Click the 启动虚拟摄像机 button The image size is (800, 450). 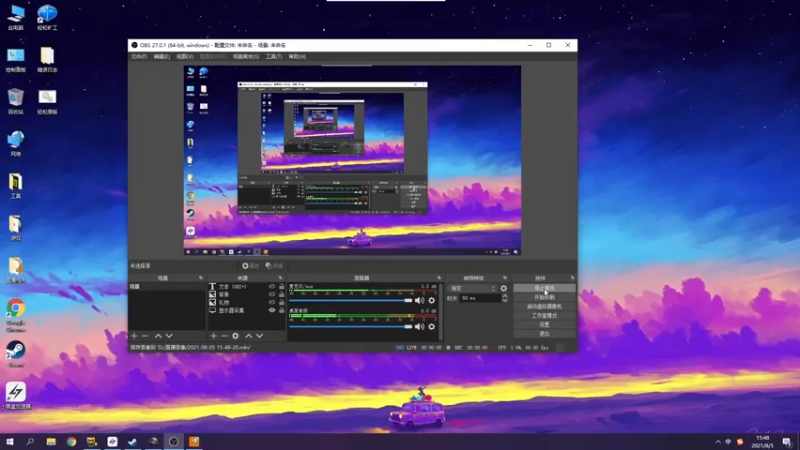tap(544, 307)
